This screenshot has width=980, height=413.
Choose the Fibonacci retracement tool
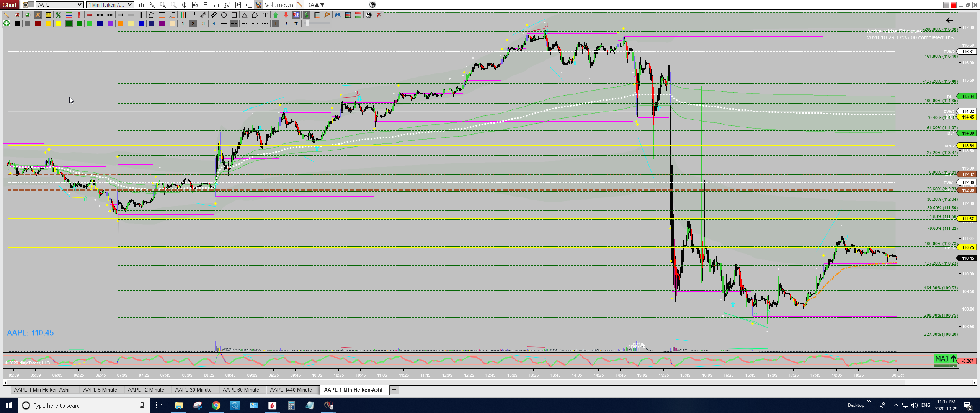162,15
